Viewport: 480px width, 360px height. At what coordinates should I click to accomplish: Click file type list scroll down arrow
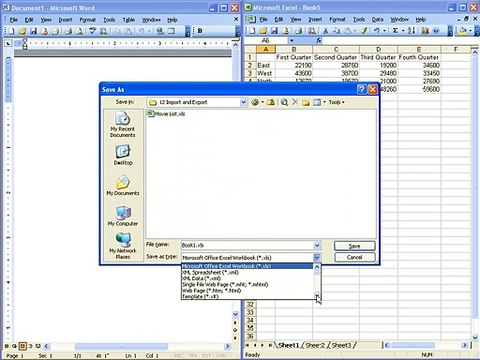coord(317,295)
